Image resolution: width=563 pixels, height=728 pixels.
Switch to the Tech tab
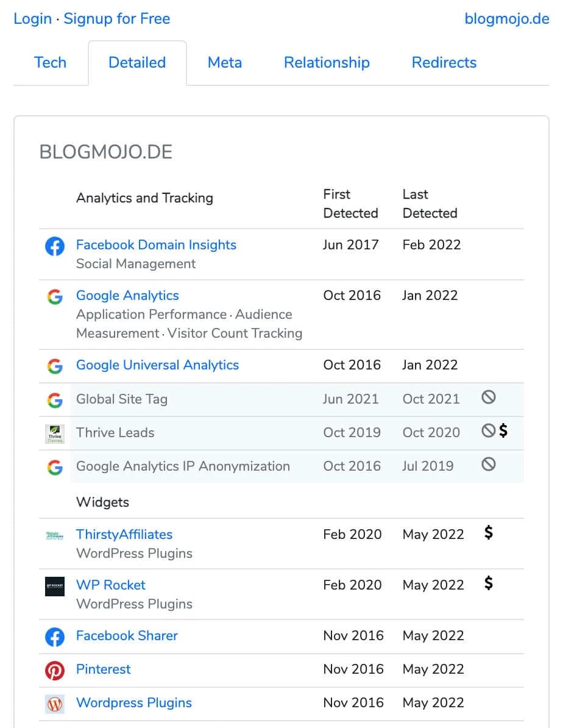point(50,62)
